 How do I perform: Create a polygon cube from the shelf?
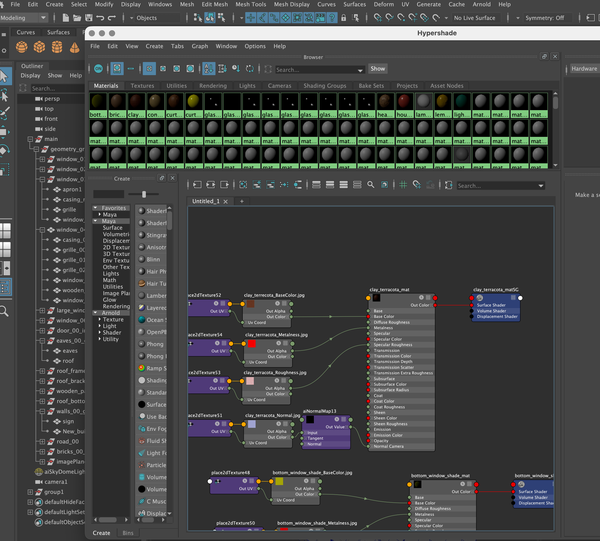pyautogui.click(x=39, y=47)
